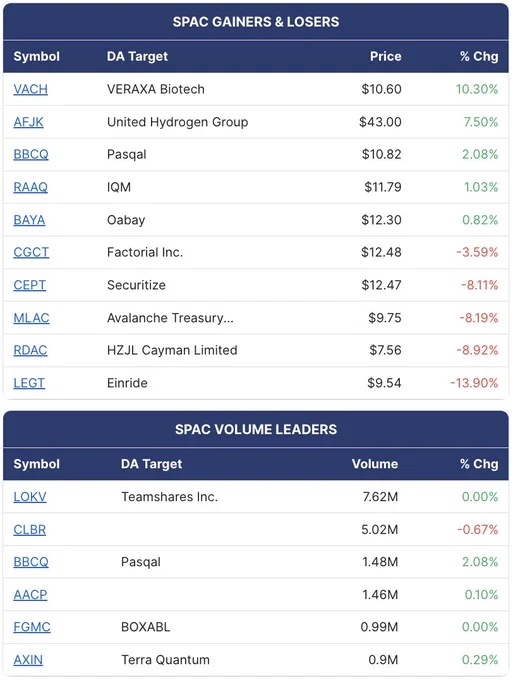Open the AACP symbol link
Screen dimensions: 513x680
[30, 595]
